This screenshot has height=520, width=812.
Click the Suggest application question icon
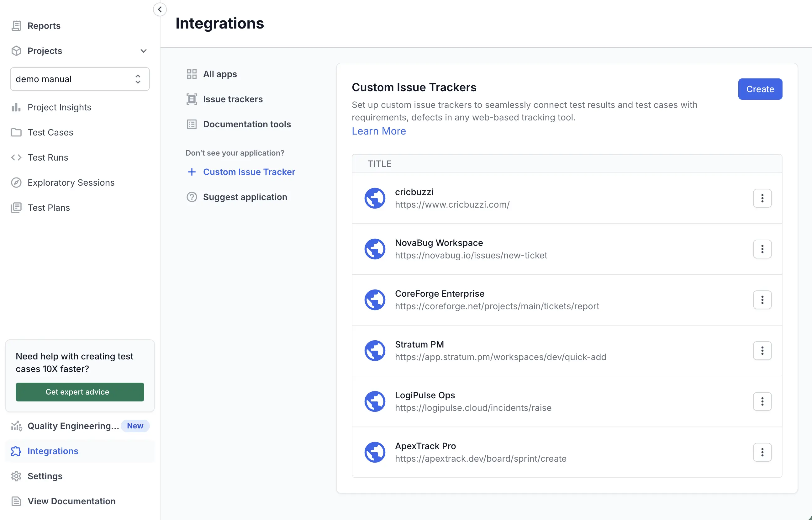192,197
